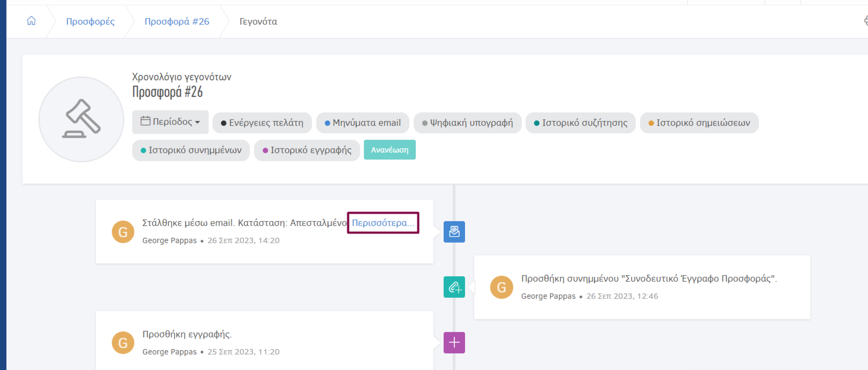
Task: Click the timestamp 26 Σεπ 2023, 14:20
Action: pyautogui.click(x=244, y=241)
